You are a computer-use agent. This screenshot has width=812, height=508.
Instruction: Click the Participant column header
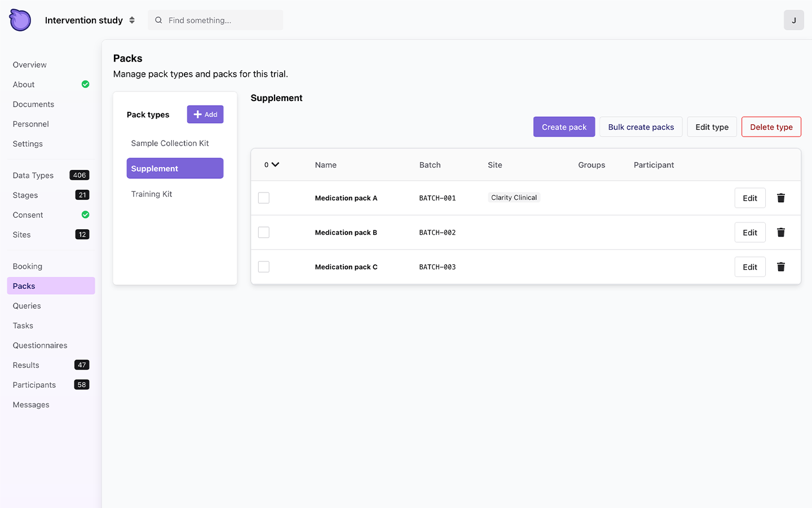point(654,165)
